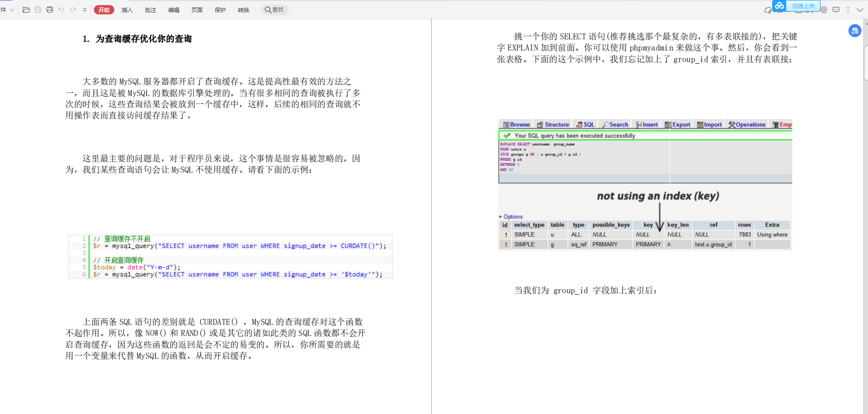Click the feedback comment bubble icon
Image resolution: width=868 pixels, height=414 pixels.
[836, 10]
